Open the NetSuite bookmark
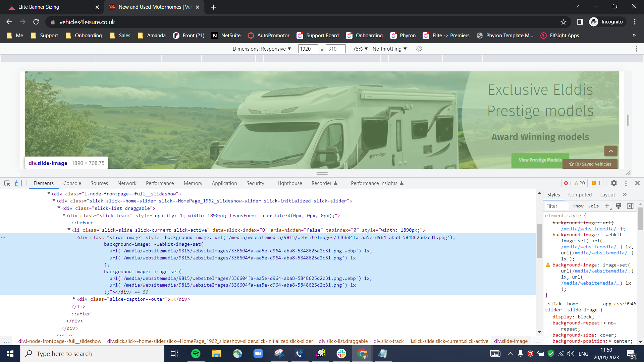The width and height of the screenshot is (644, 362). [x=226, y=36]
